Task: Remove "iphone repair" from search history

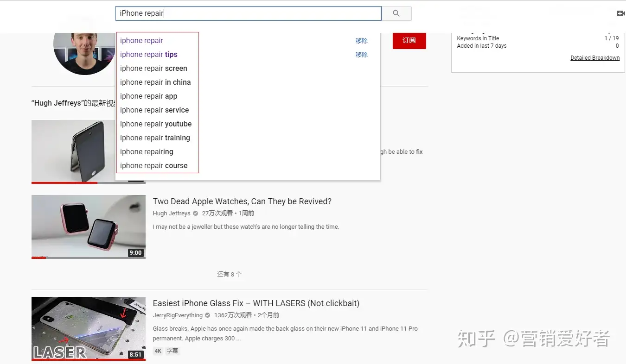Action: pyautogui.click(x=362, y=41)
